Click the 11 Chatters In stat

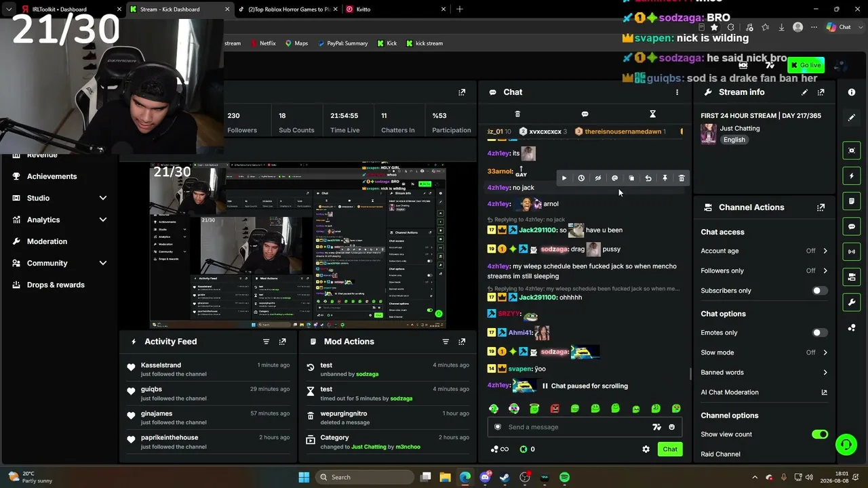[x=397, y=123]
